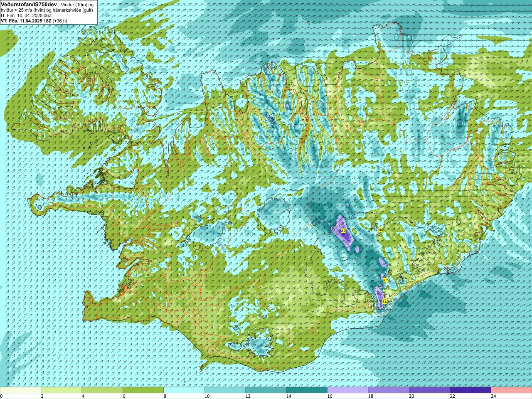
Task: Click the legend scale number 14
Action: [289, 396]
